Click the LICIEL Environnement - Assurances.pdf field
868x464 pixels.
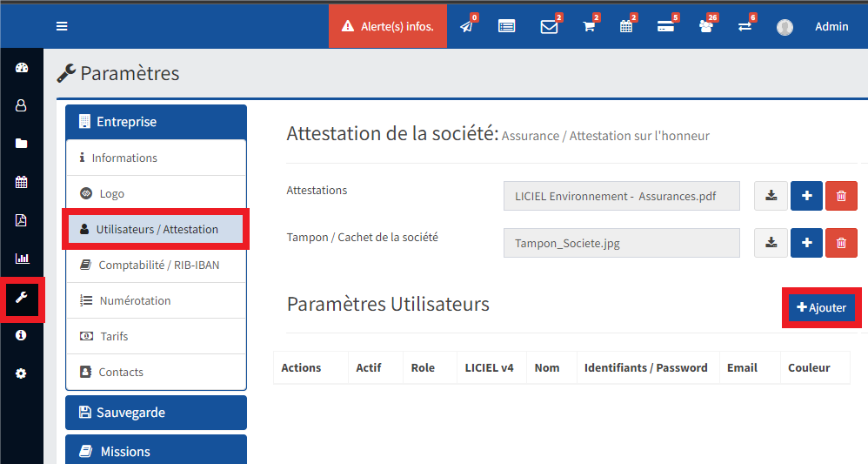point(621,196)
